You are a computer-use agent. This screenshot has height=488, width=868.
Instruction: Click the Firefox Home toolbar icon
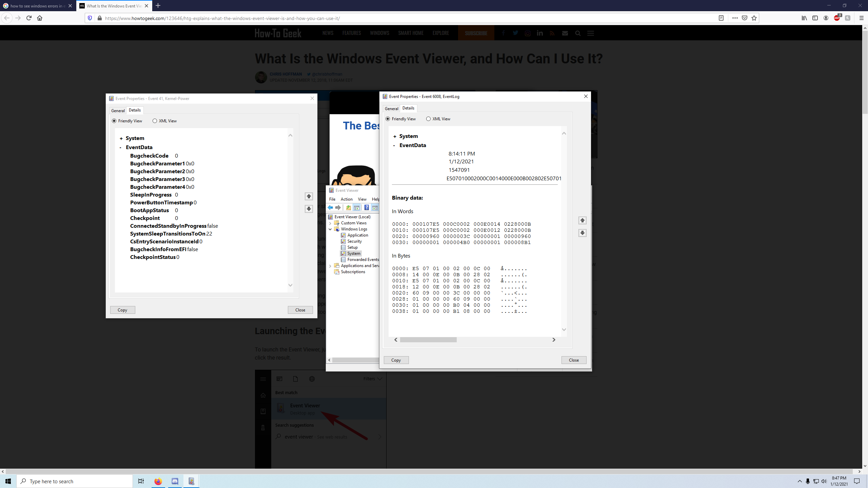coord(40,18)
